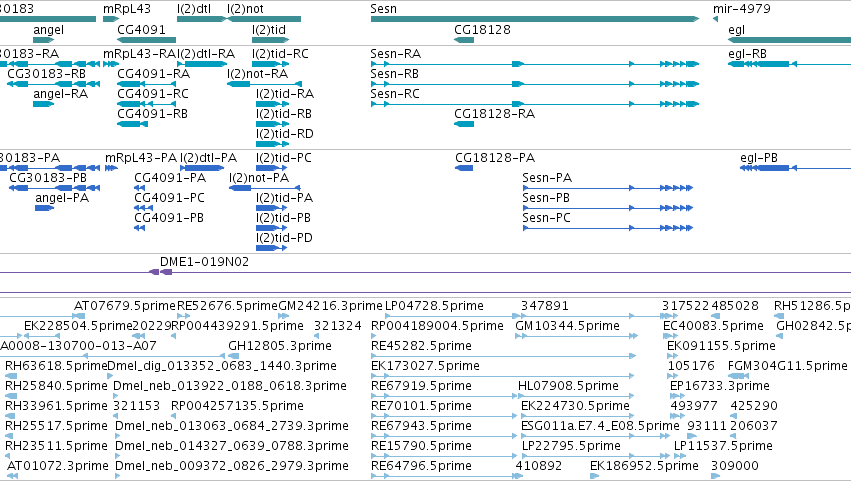Click protein l(2)not-PA
851x481 pixels.
(265, 188)
